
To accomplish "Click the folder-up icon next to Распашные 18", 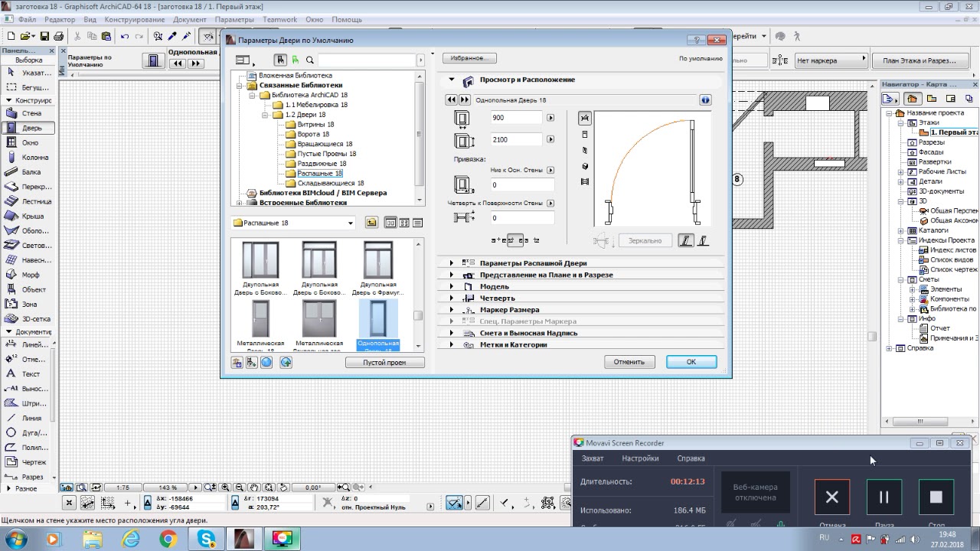I will (x=371, y=223).
